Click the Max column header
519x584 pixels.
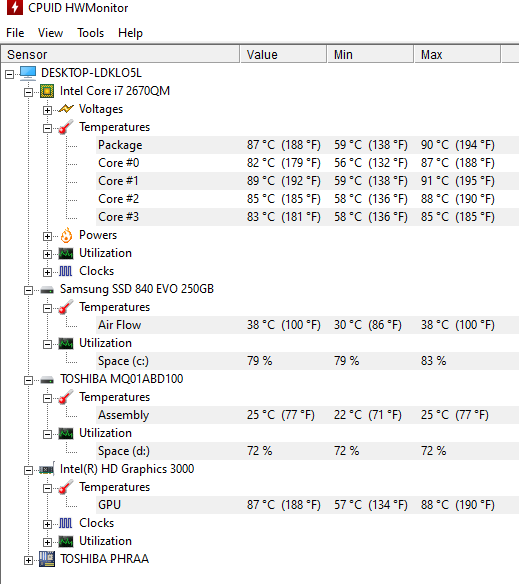pyautogui.click(x=457, y=54)
